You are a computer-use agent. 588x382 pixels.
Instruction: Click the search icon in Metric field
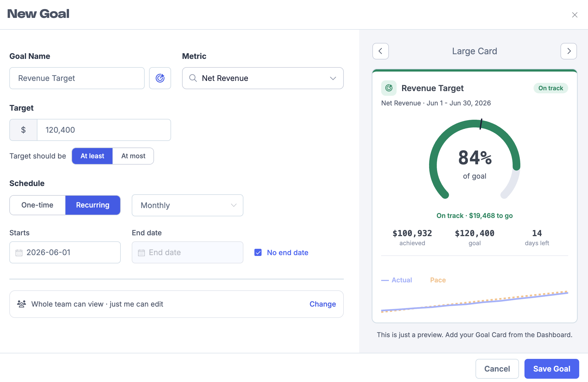coord(193,78)
